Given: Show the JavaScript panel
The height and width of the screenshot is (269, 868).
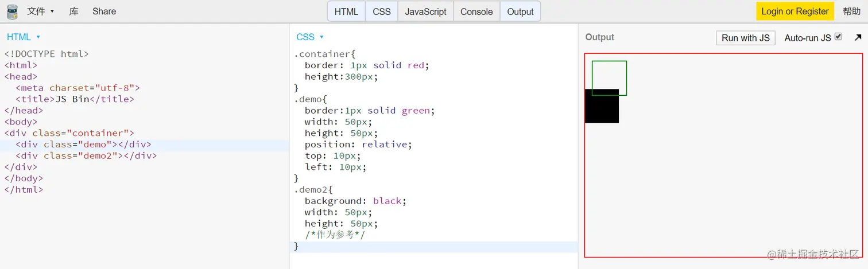Looking at the screenshot, I should tap(425, 11).
